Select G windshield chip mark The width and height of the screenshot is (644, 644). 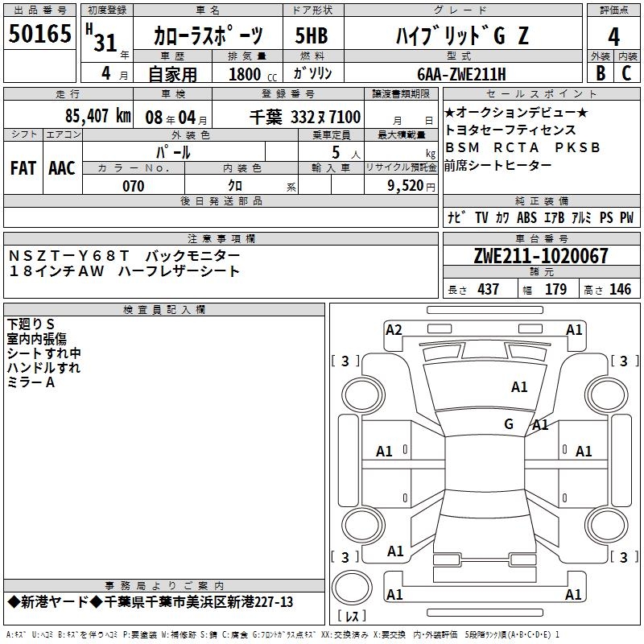pos(509,424)
